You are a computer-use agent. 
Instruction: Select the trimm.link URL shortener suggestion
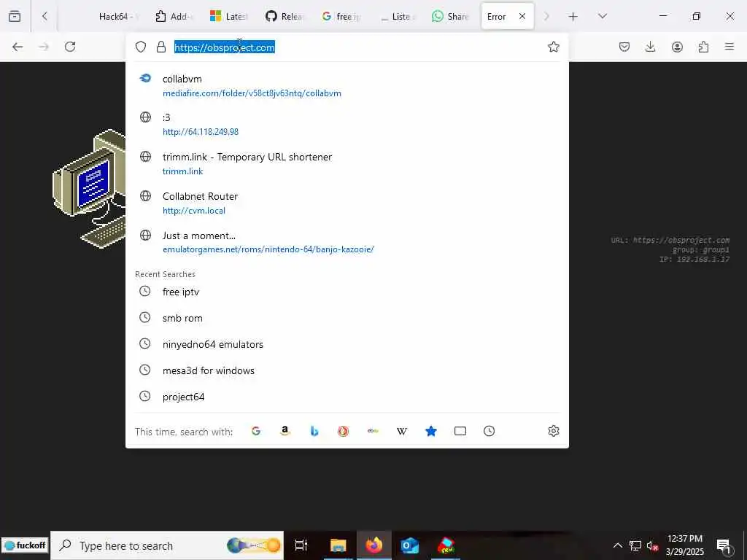click(x=347, y=164)
